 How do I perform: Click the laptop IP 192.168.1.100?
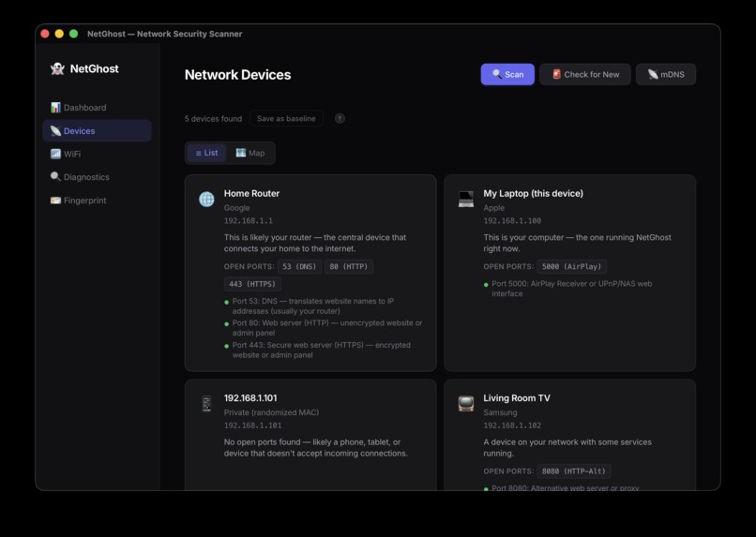[x=512, y=221]
